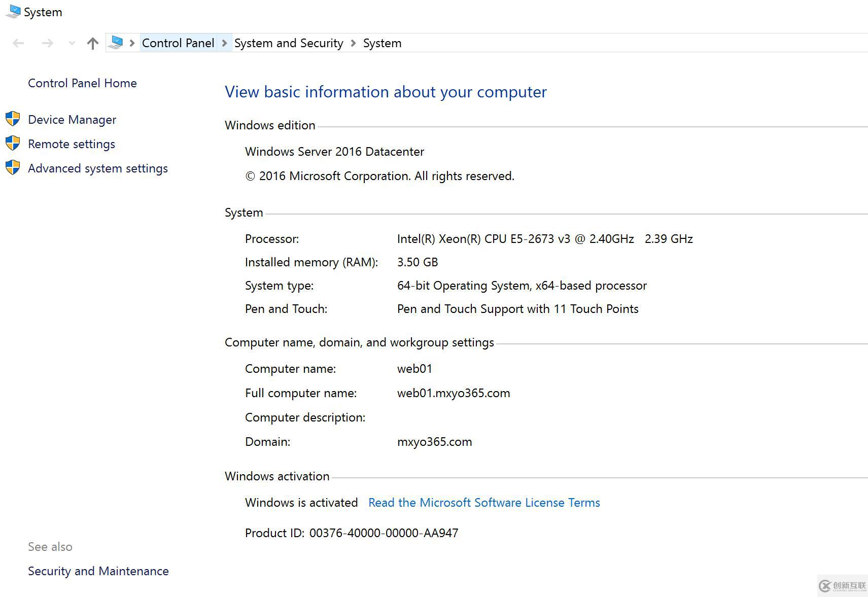Image resolution: width=868 pixels, height=597 pixels.
Task: Click the shield icon beside Device Manager
Action: click(13, 119)
